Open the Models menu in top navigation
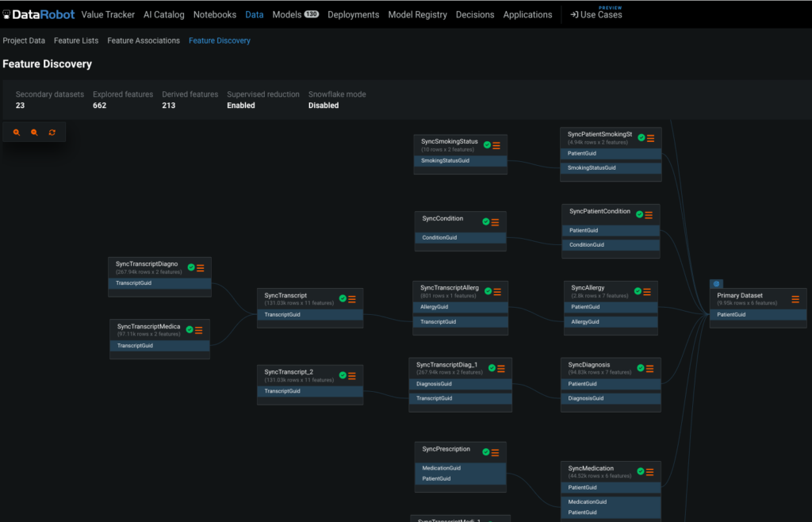Screen dimensions: 812x522 tap(295, 14)
